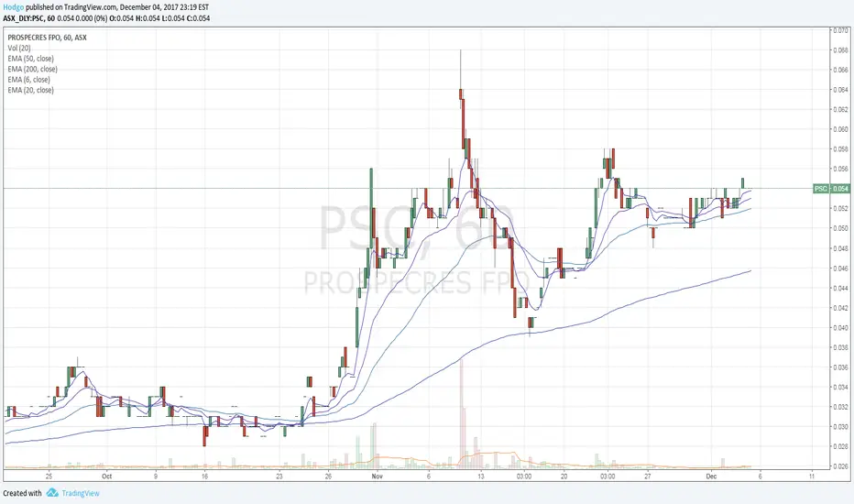Click the 0.046 price axis label
Screen dimensions: 854x504
point(841,268)
